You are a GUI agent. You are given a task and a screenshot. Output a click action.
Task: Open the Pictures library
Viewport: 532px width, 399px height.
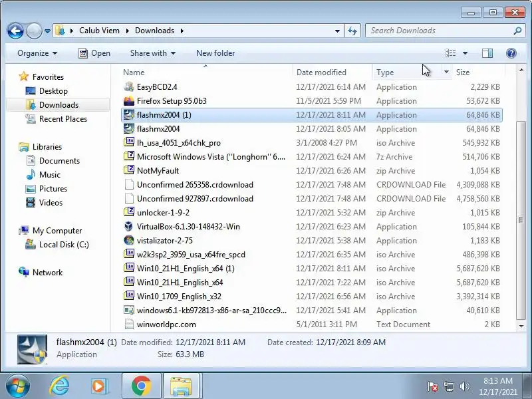[x=53, y=189]
